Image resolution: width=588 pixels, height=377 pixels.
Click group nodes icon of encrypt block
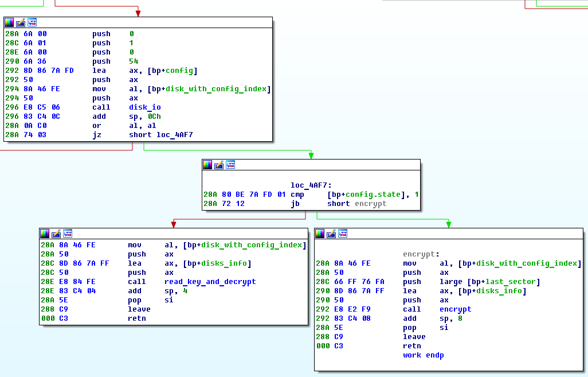tap(343, 234)
